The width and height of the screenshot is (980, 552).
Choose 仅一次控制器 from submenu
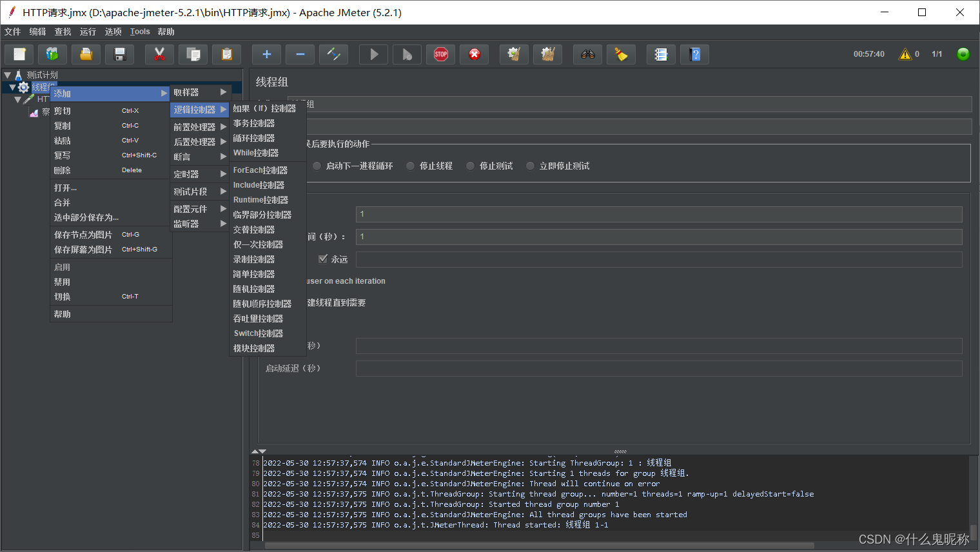268,244
